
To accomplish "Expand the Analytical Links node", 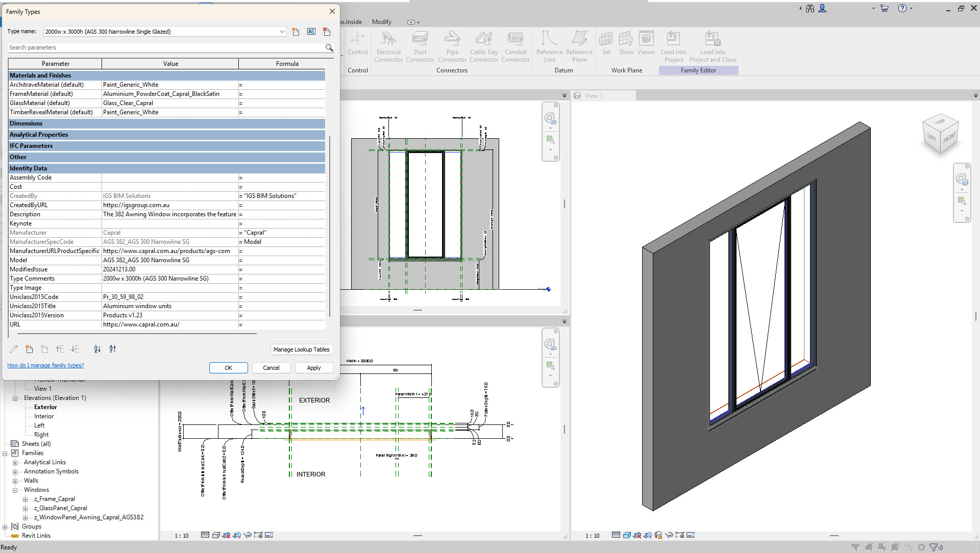I will pos(15,463).
